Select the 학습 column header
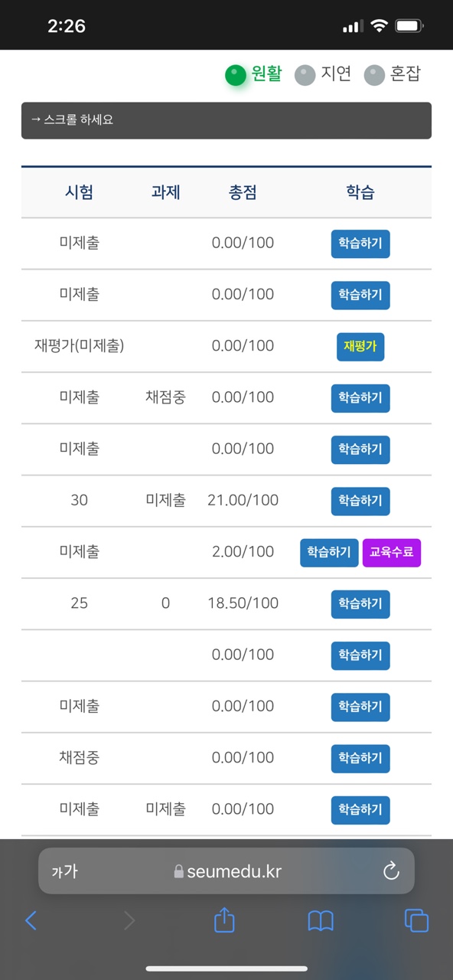 [x=360, y=192]
